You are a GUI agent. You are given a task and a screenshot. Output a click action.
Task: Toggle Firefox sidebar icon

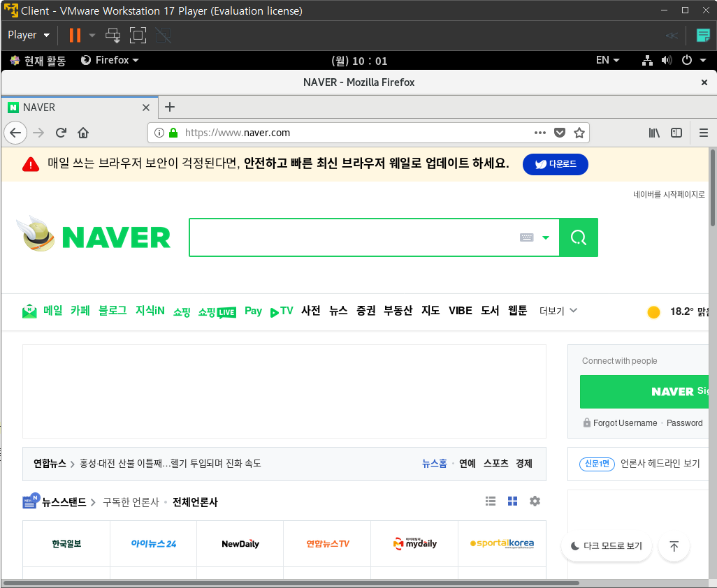(676, 133)
